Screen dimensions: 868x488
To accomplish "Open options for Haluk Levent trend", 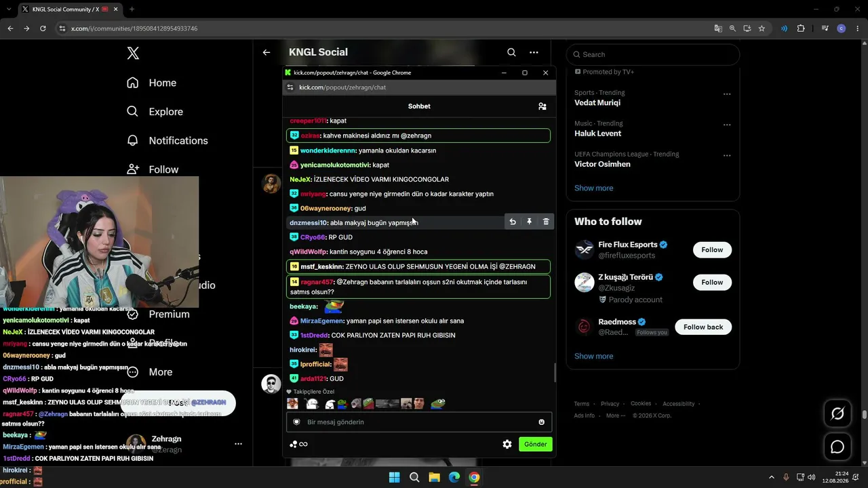I will [x=727, y=125].
